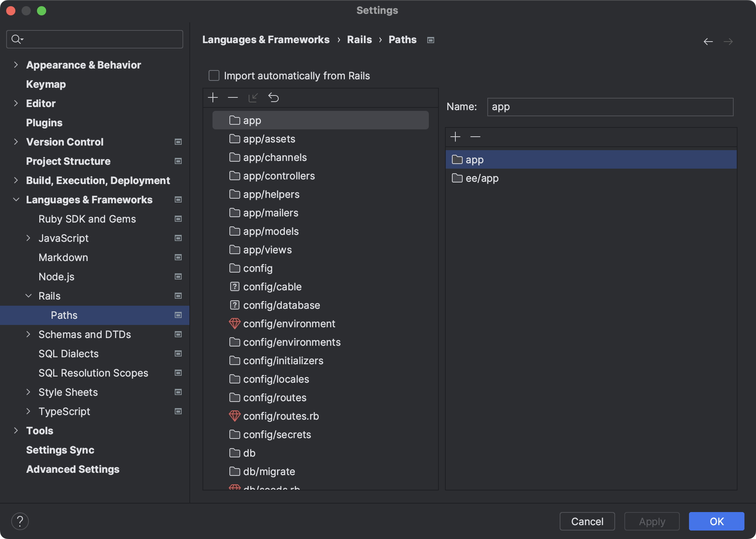756x539 pixels.
Task: Click the disabled import arrow icon in paths toolbar
Action: tap(253, 97)
